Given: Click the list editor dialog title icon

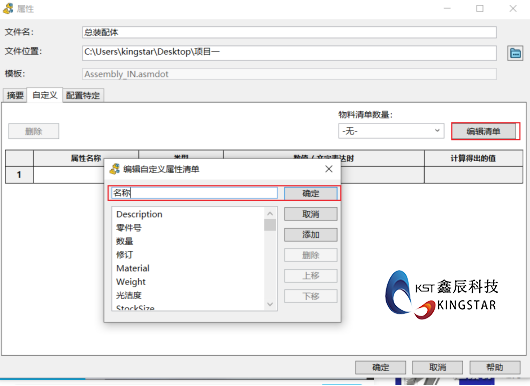Looking at the screenshot, I should point(115,169).
